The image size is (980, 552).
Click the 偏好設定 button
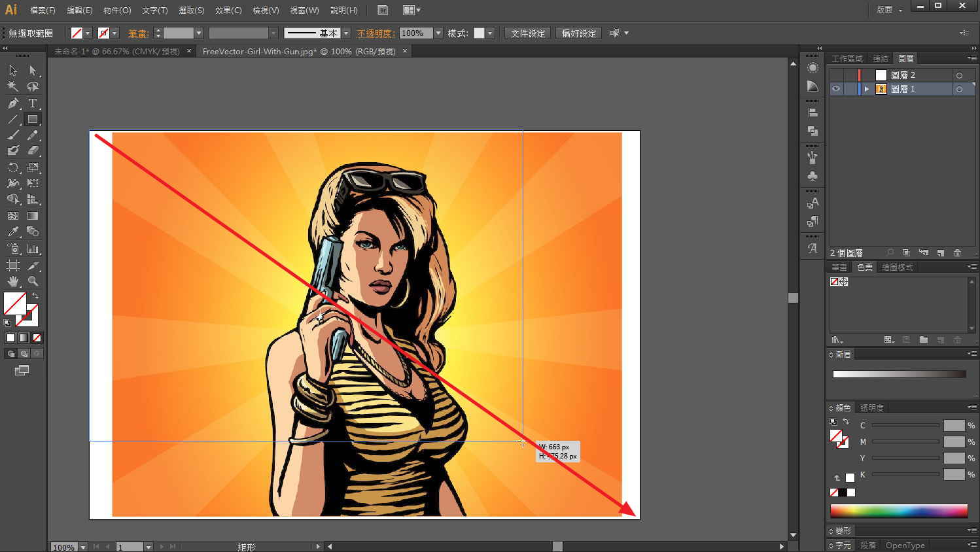(x=579, y=33)
